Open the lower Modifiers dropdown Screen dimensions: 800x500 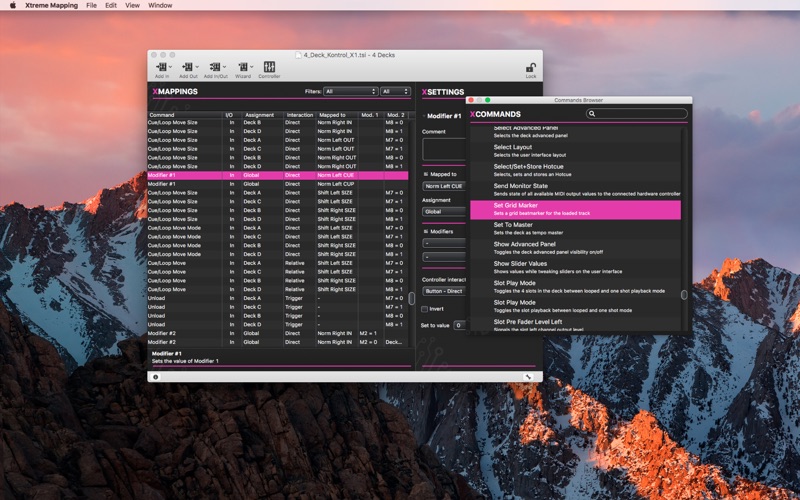[444, 257]
